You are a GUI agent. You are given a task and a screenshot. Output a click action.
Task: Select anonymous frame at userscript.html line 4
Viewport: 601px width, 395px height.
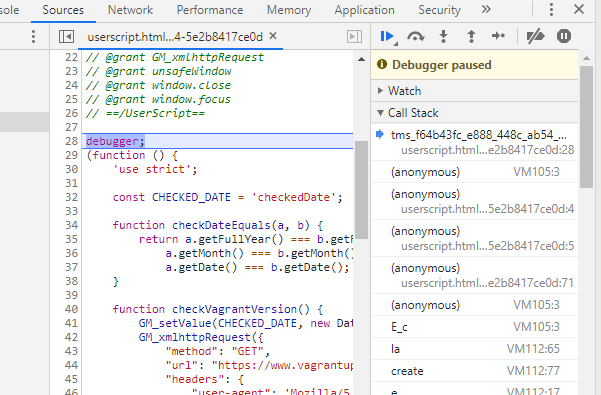475,202
